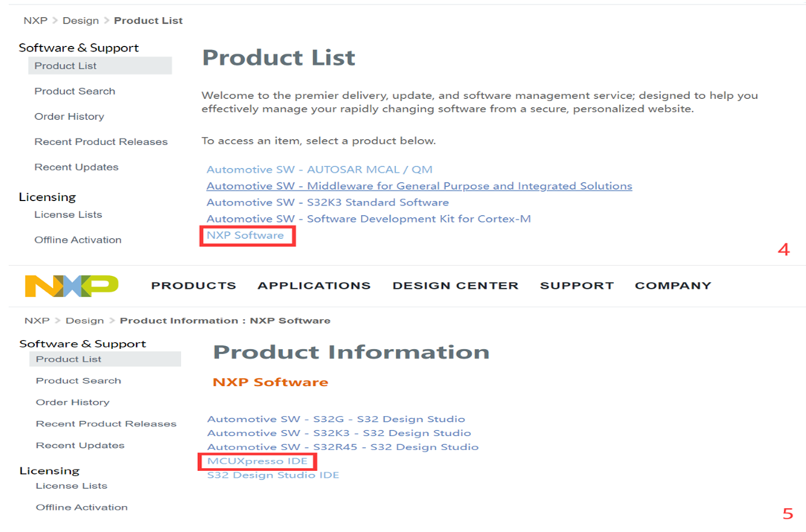Select Recent Product Releases in upper sidebar
Screen dimensions: 806x532
pyautogui.click(x=100, y=142)
